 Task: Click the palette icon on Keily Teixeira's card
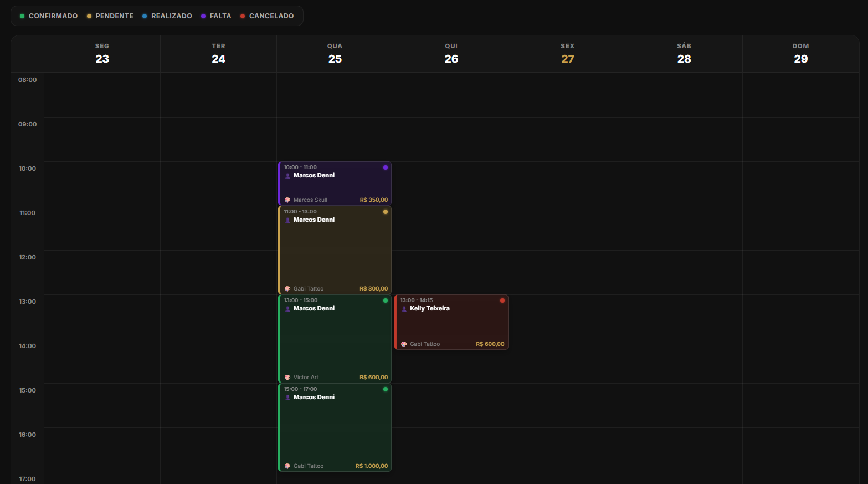coord(403,344)
